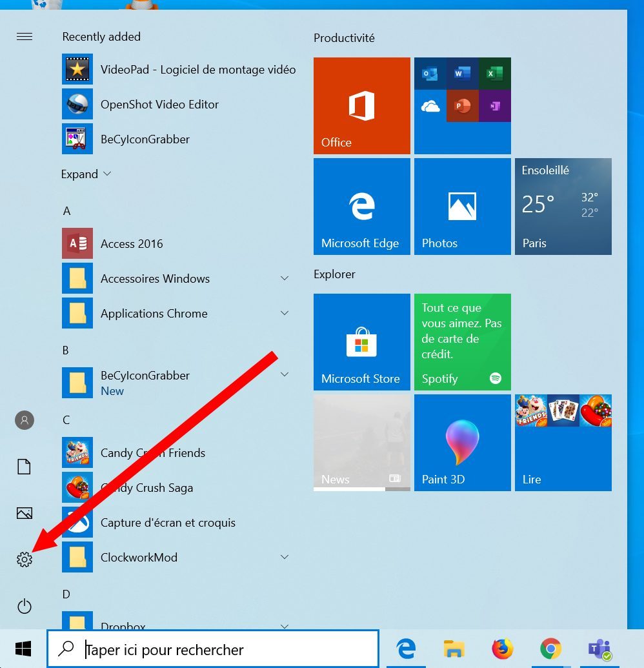Jump to letter C index
644x668 pixels.
tap(66, 420)
